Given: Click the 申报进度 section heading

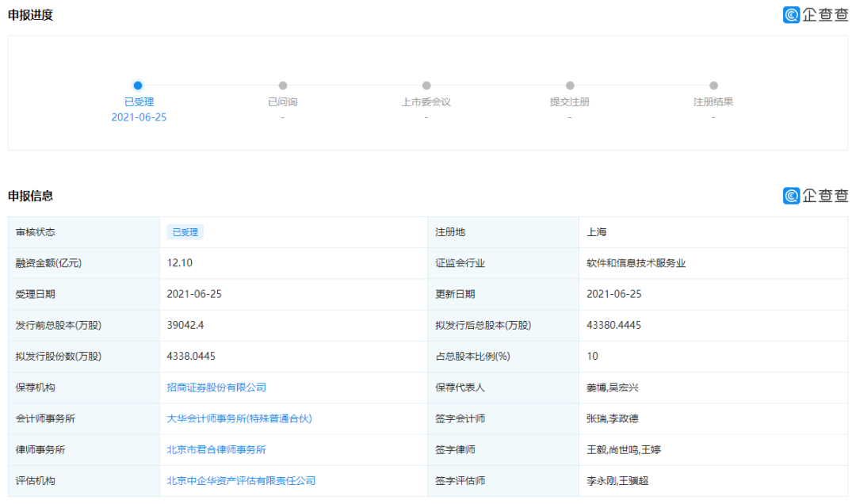Looking at the screenshot, I should (x=31, y=15).
